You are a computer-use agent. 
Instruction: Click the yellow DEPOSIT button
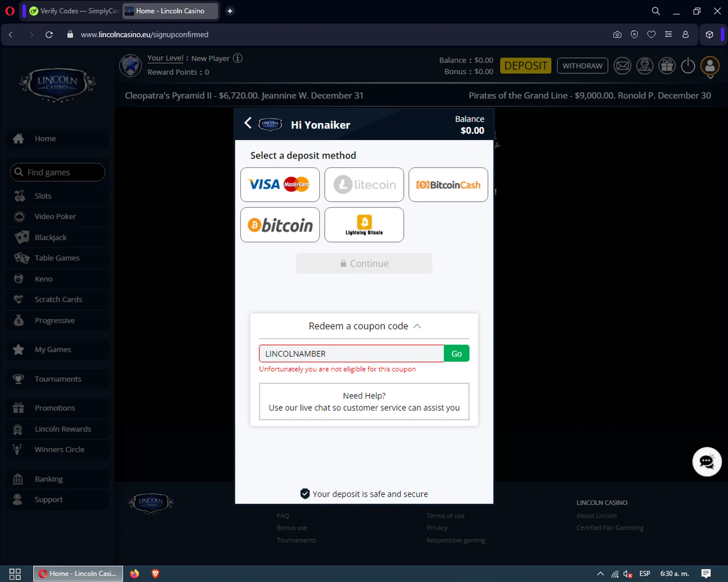[526, 65]
